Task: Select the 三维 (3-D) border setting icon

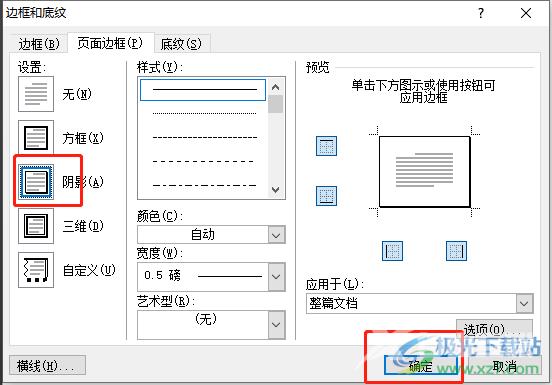Action: [36, 226]
